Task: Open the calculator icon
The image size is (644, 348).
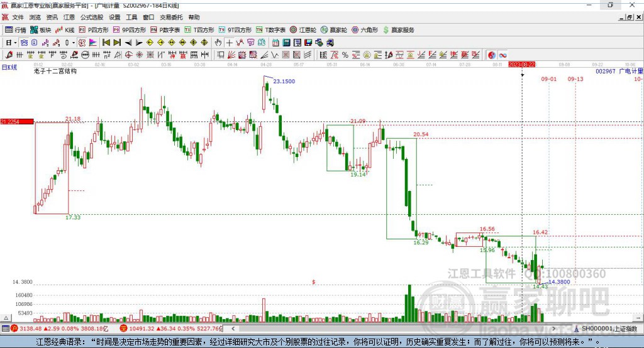Action: tap(286, 43)
